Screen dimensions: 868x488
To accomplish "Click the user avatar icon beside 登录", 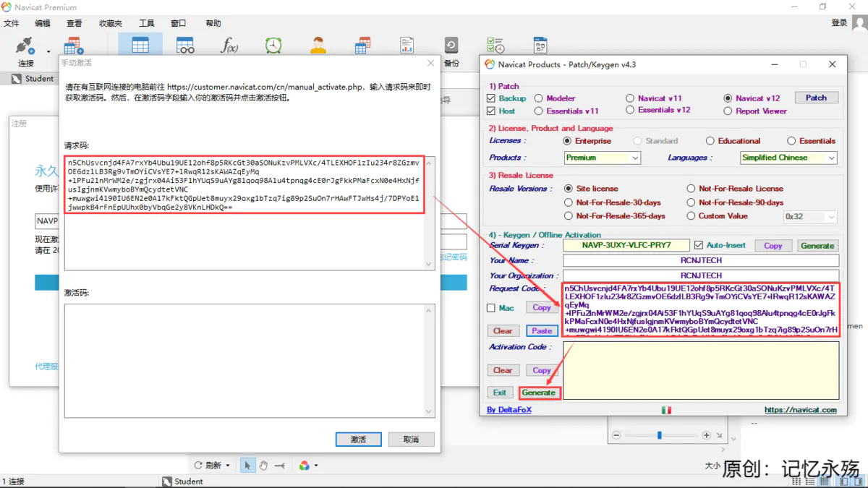I will point(859,23).
